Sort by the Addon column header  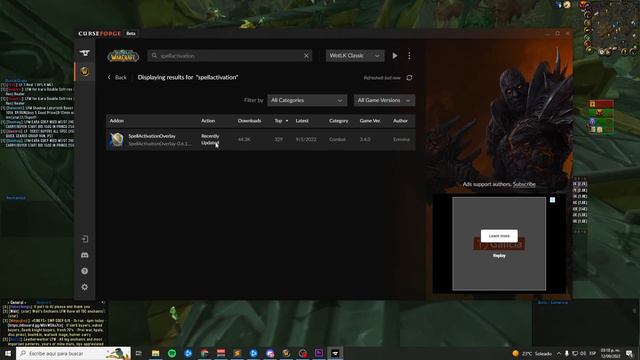(117, 121)
